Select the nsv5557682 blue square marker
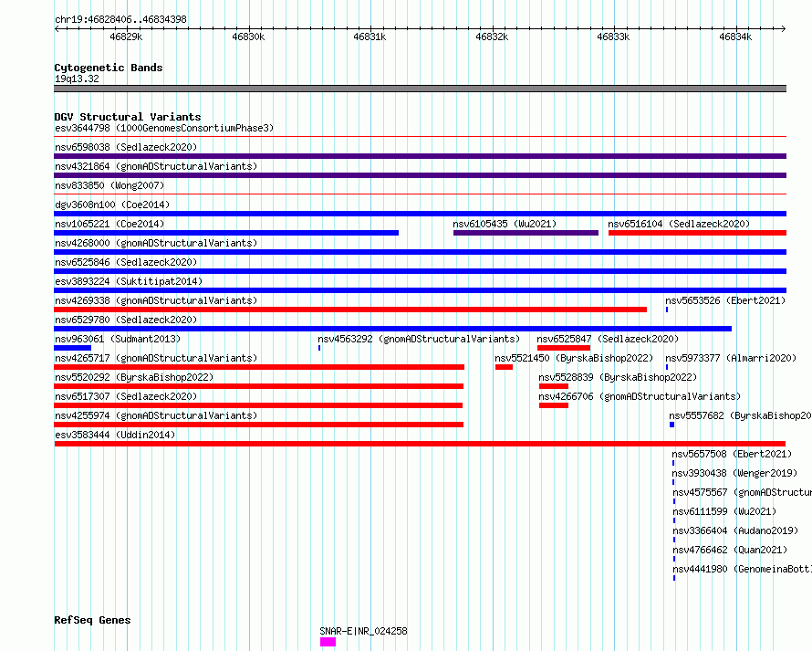 (x=671, y=425)
